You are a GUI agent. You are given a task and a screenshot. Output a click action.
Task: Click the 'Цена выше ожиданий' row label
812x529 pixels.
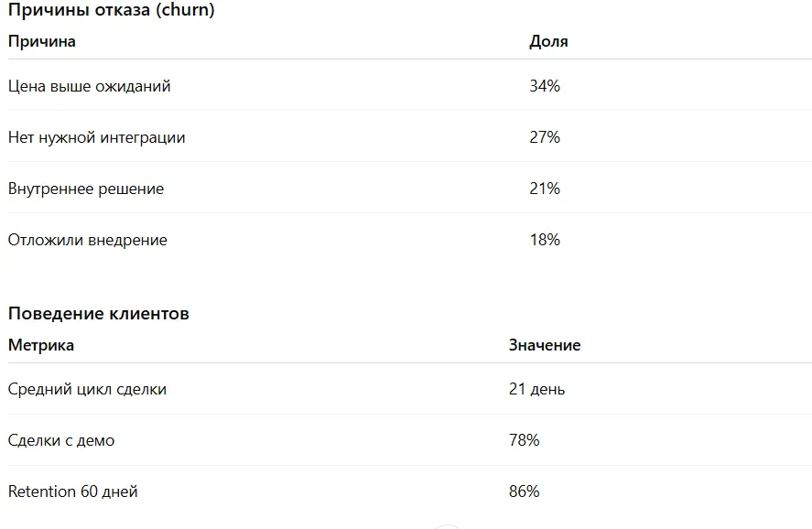[89, 86]
